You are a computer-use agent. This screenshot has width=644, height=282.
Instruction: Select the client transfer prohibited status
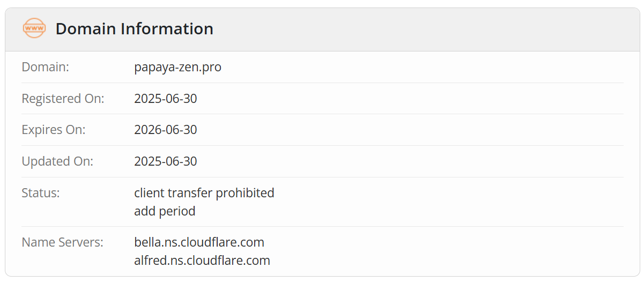(x=204, y=192)
